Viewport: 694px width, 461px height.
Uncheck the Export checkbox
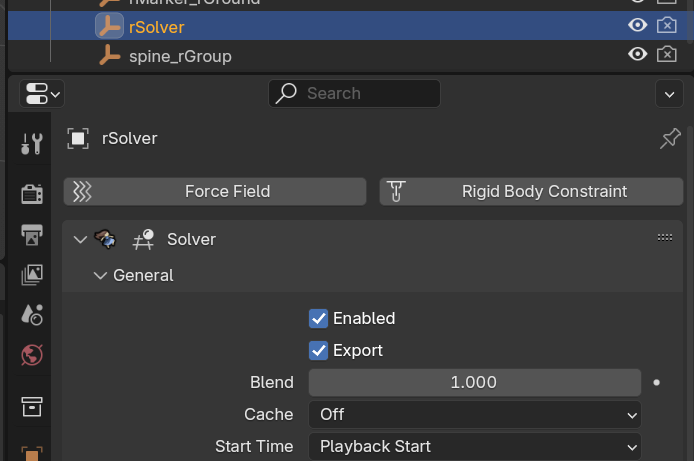coord(319,350)
